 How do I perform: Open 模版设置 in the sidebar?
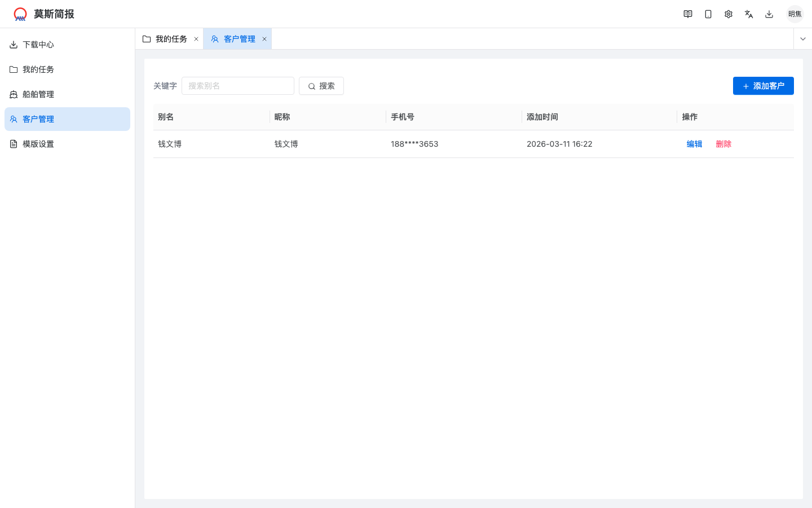38,144
